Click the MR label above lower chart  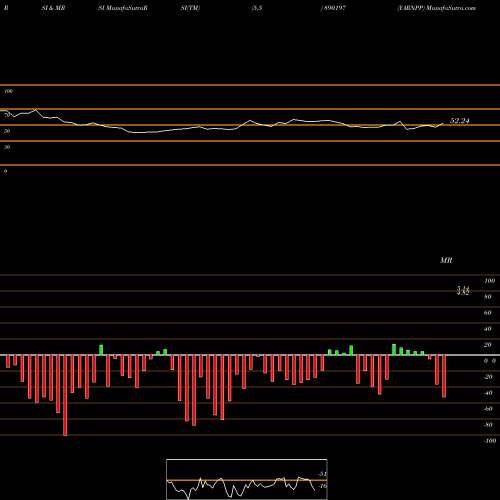pyautogui.click(x=446, y=260)
